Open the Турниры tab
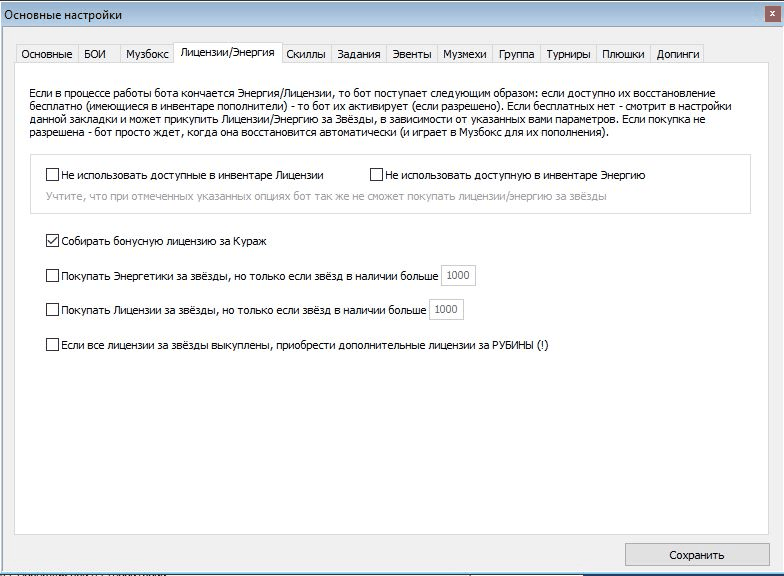Image resolution: width=784 pixels, height=576 pixels. pyautogui.click(x=568, y=54)
